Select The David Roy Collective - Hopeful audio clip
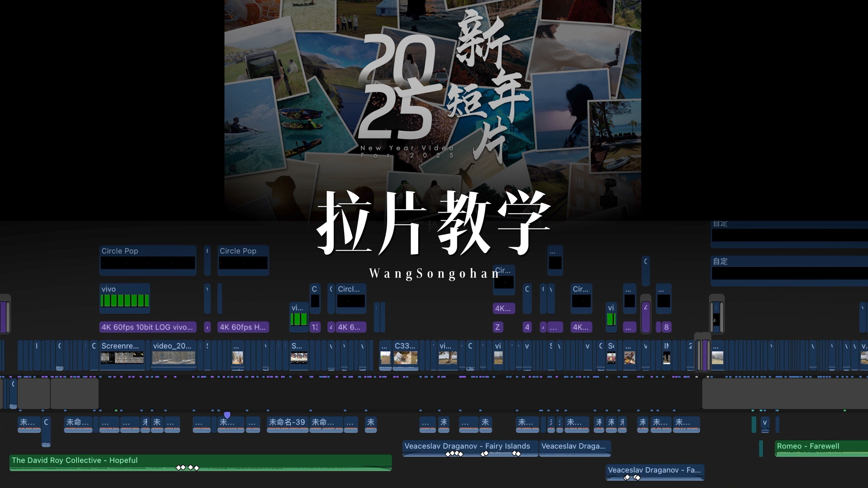The image size is (868, 488). pyautogui.click(x=200, y=463)
